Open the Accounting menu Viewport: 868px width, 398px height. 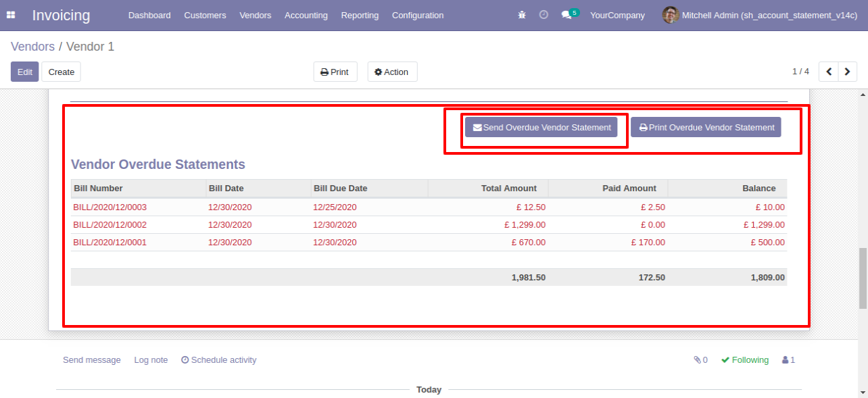(x=306, y=15)
